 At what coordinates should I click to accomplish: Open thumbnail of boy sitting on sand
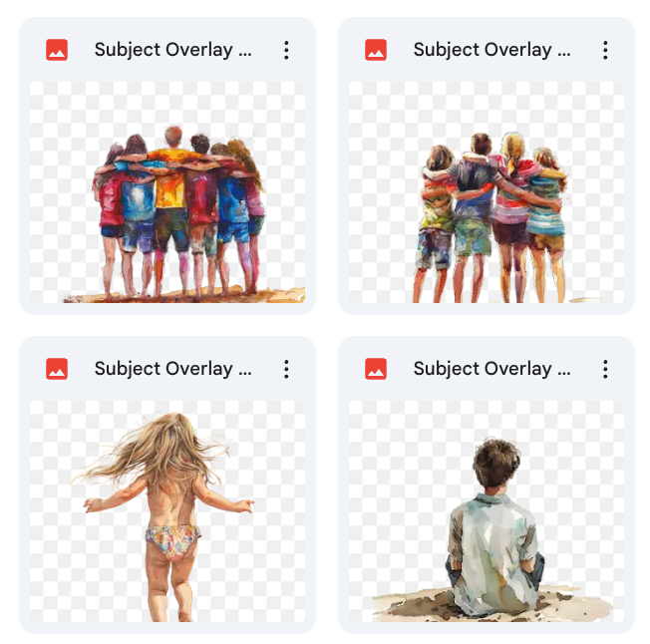point(487,511)
